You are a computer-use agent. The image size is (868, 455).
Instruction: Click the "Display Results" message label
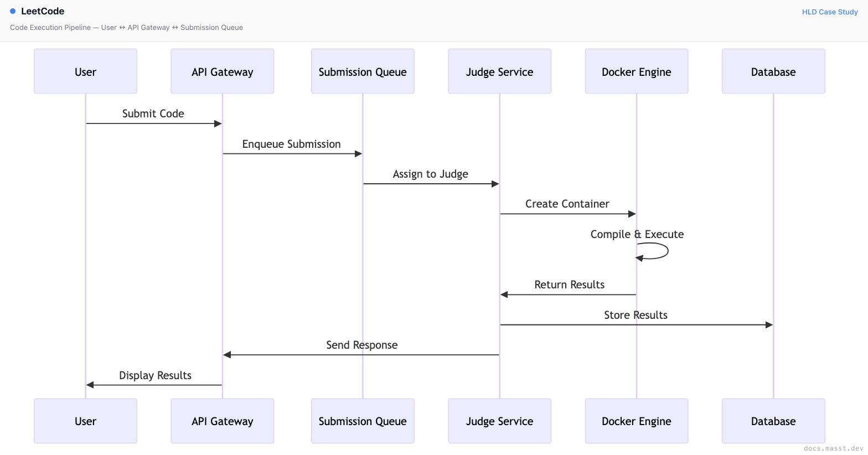click(x=156, y=375)
